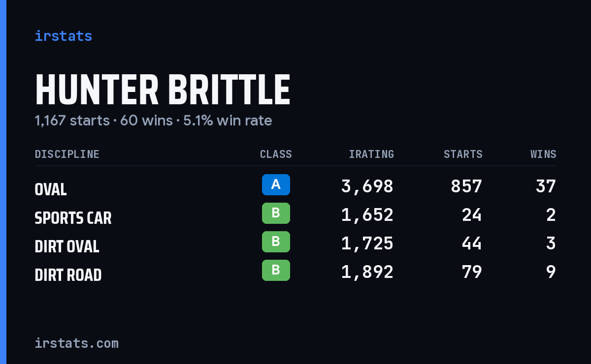Sort by the WINS column header
Screen dimensions: 591x364
click(x=543, y=154)
